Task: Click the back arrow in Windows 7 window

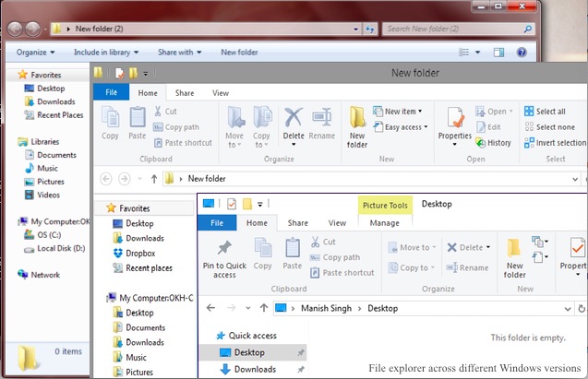Action: click(16, 29)
